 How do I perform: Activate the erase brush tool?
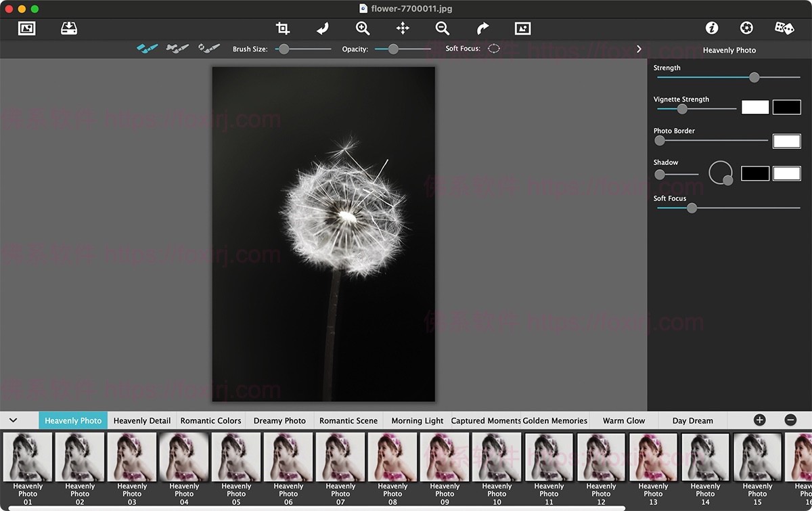coord(208,47)
